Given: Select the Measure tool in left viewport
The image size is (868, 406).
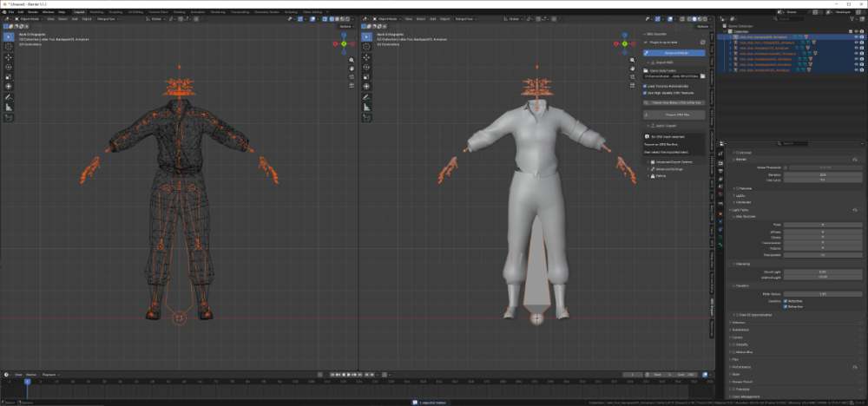Looking at the screenshot, I should [x=9, y=108].
